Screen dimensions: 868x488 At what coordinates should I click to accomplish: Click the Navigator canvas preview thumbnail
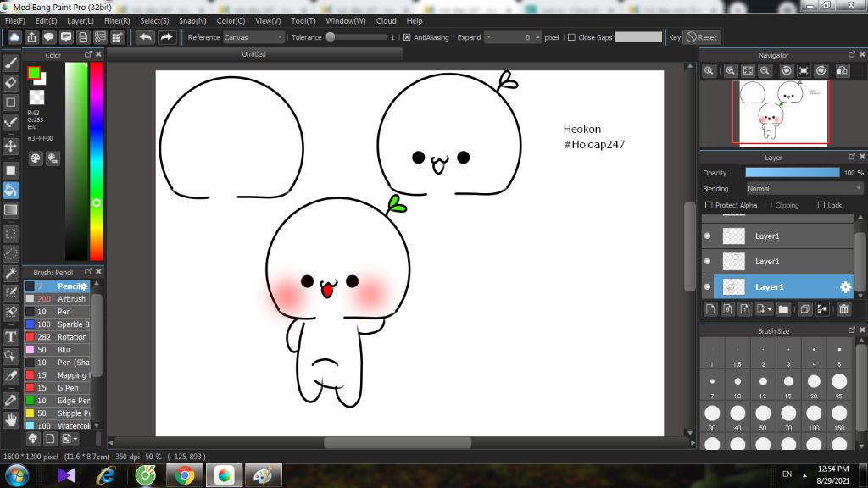pyautogui.click(x=780, y=112)
